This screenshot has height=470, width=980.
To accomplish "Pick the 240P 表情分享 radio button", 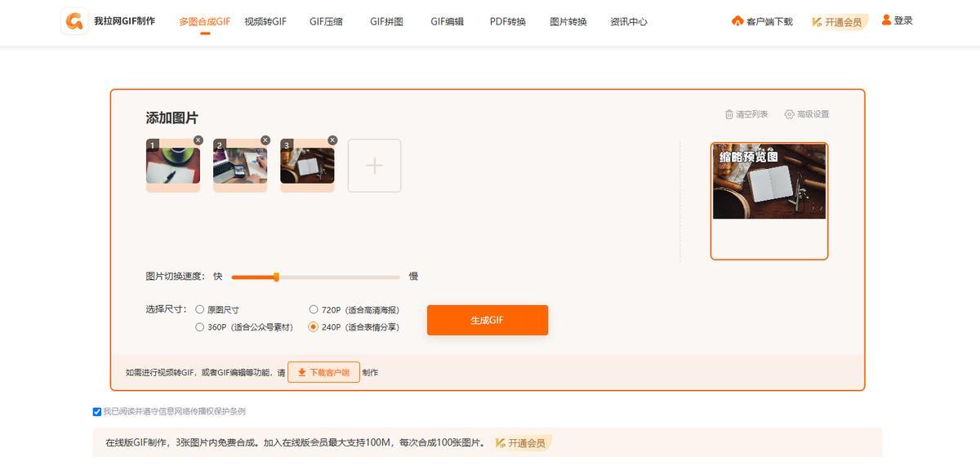I will [x=314, y=327].
